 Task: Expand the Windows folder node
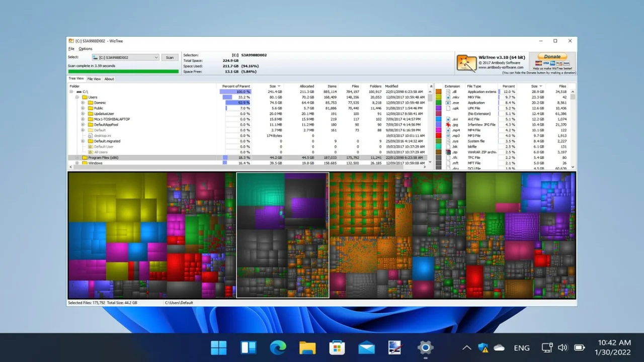point(77,163)
